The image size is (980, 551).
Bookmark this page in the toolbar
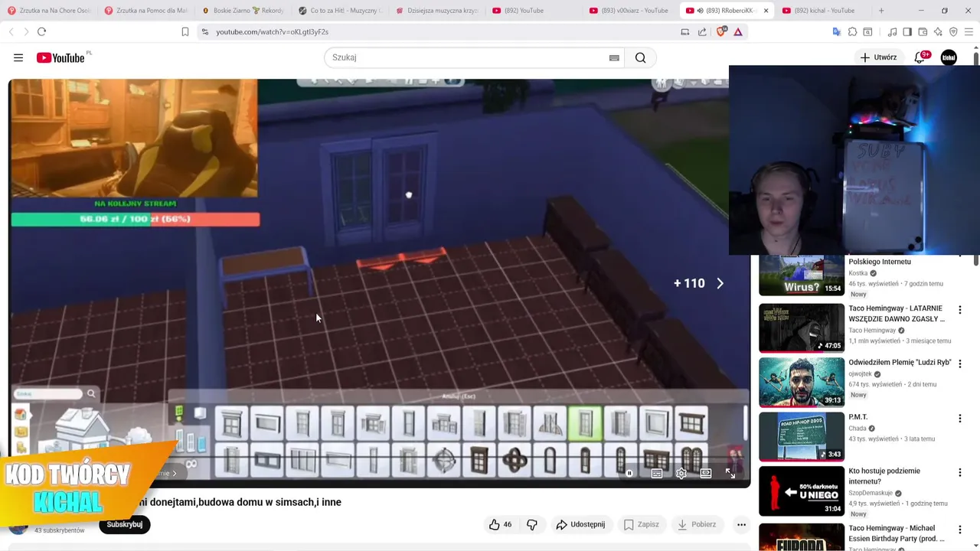click(x=185, y=31)
